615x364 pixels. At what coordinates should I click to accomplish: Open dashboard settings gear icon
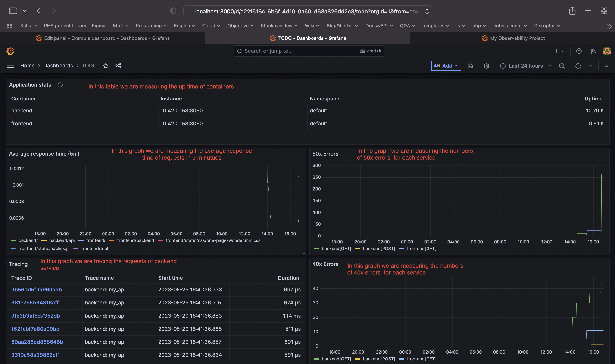tap(486, 66)
